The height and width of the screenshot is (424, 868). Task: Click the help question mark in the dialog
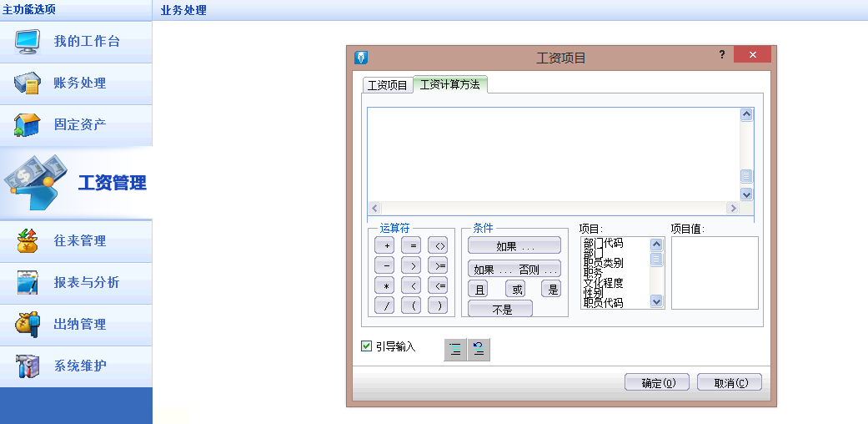click(x=722, y=54)
